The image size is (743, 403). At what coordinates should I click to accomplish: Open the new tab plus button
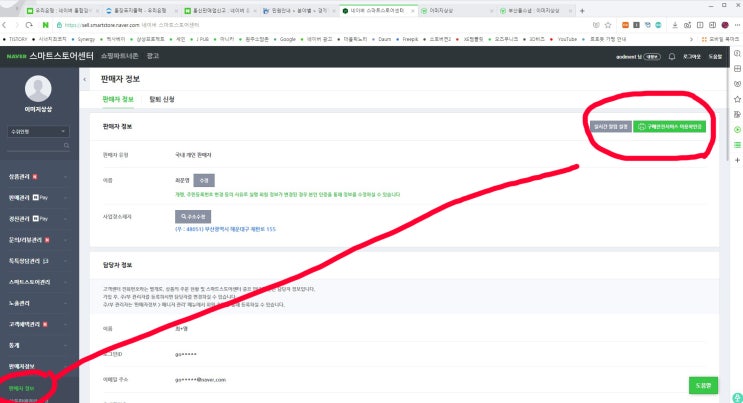pos(582,10)
